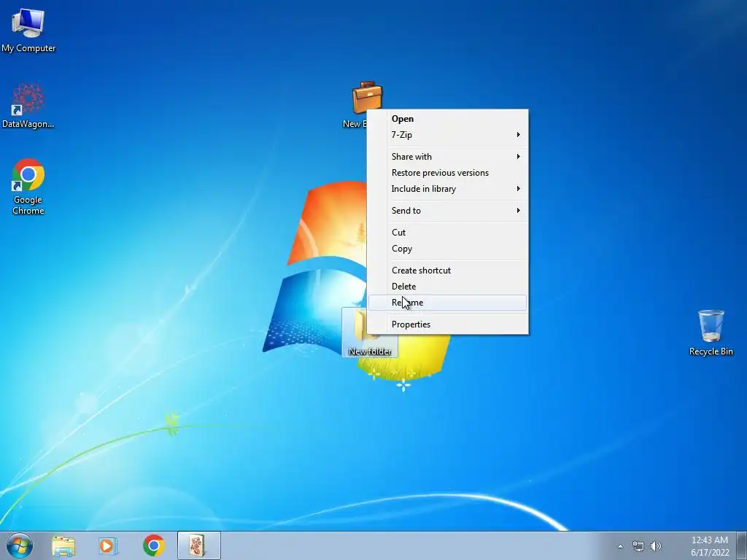This screenshot has height=560, width=747.
Task: Choose Cut from the context menu
Action: point(447,233)
